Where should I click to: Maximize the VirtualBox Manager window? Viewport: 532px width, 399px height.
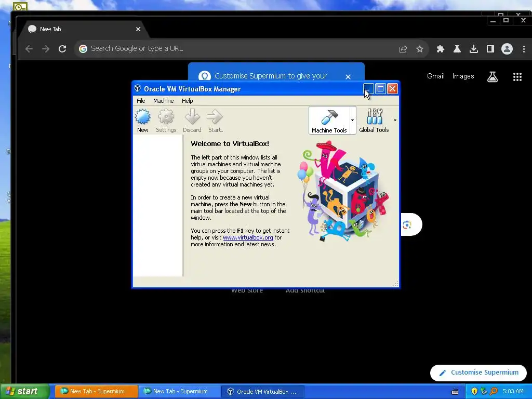pos(380,89)
